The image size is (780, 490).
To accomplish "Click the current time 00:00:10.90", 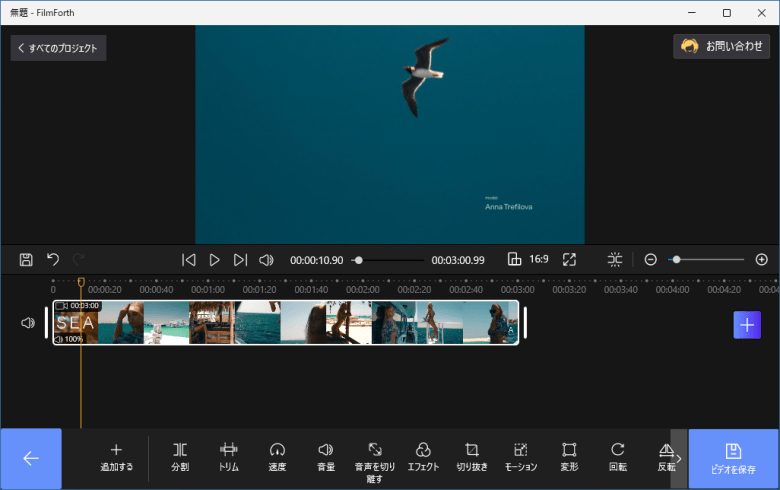I will [316, 260].
